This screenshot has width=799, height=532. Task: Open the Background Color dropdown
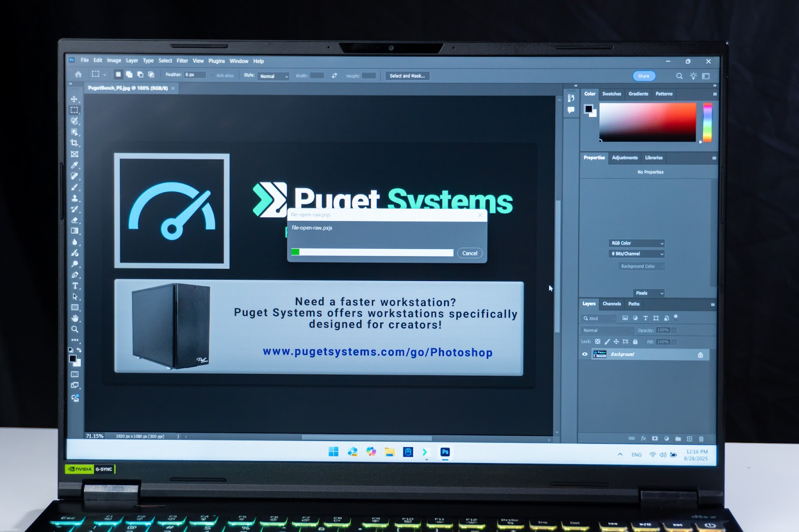641,266
